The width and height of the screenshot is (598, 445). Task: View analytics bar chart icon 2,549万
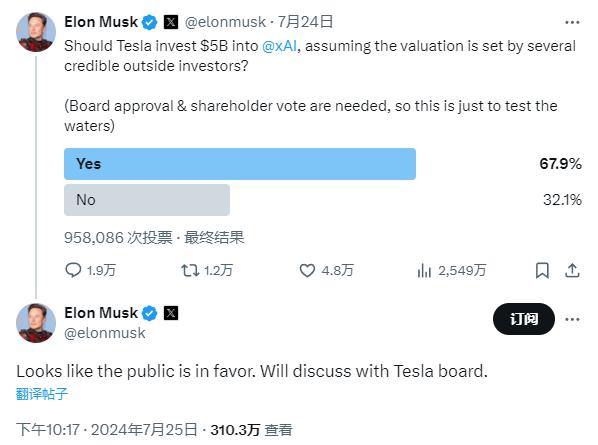click(424, 270)
